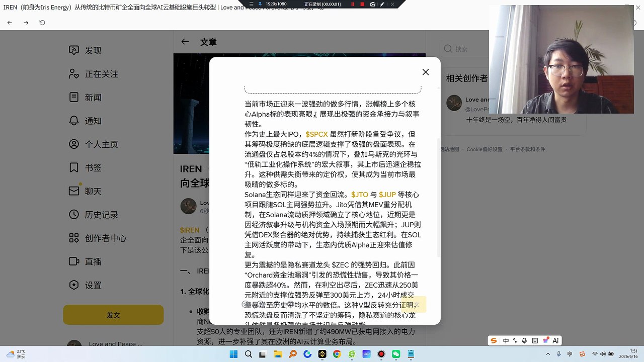Image resolution: width=644 pixels, height=362 pixels.
Task: Open 设置 (Settings) in the sidebar
Action: [x=86, y=285]
